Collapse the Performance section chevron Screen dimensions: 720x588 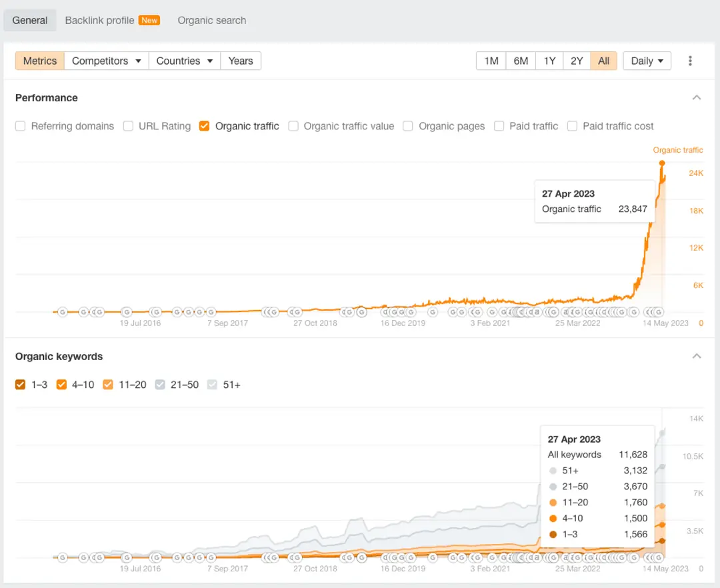pyautogui.click(x=697, y=97)
